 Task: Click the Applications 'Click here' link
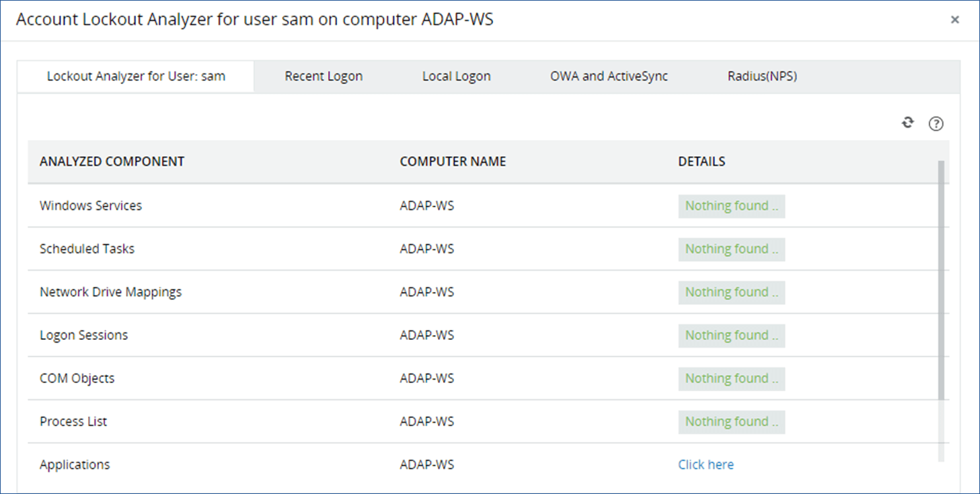point(706,464)
